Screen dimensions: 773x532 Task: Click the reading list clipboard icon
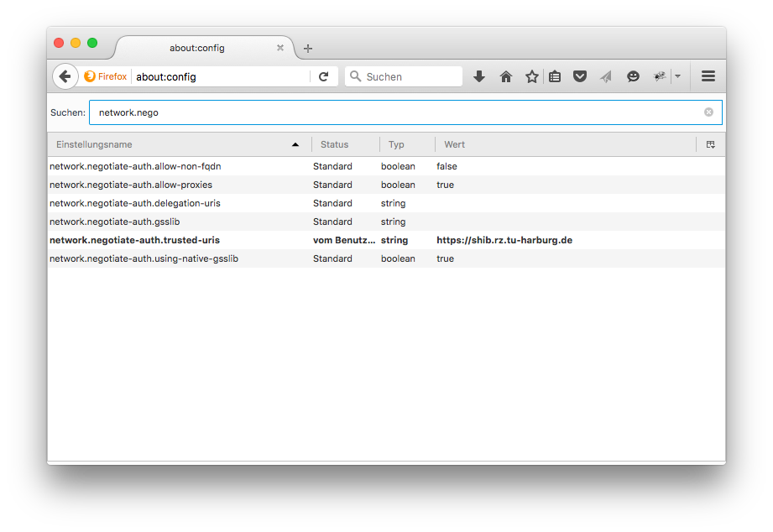click(x=555, y=76)
